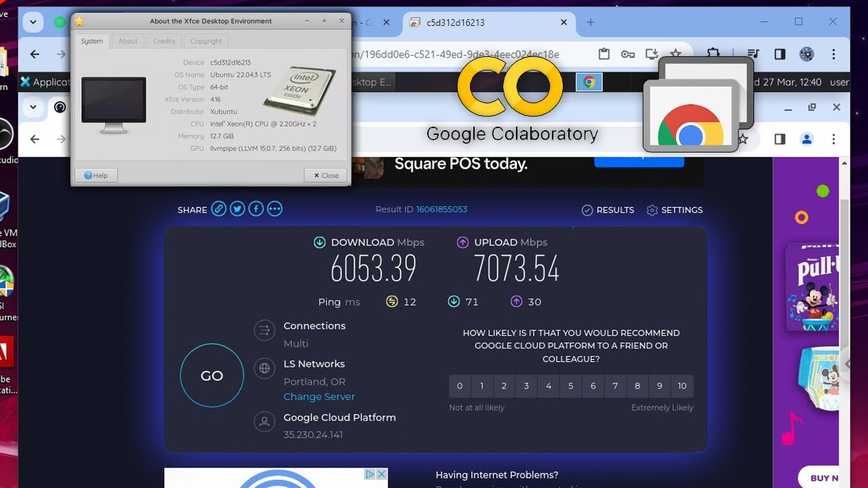
Task: Open inner Chrome profile icon
Action: [x=806, y=139]
